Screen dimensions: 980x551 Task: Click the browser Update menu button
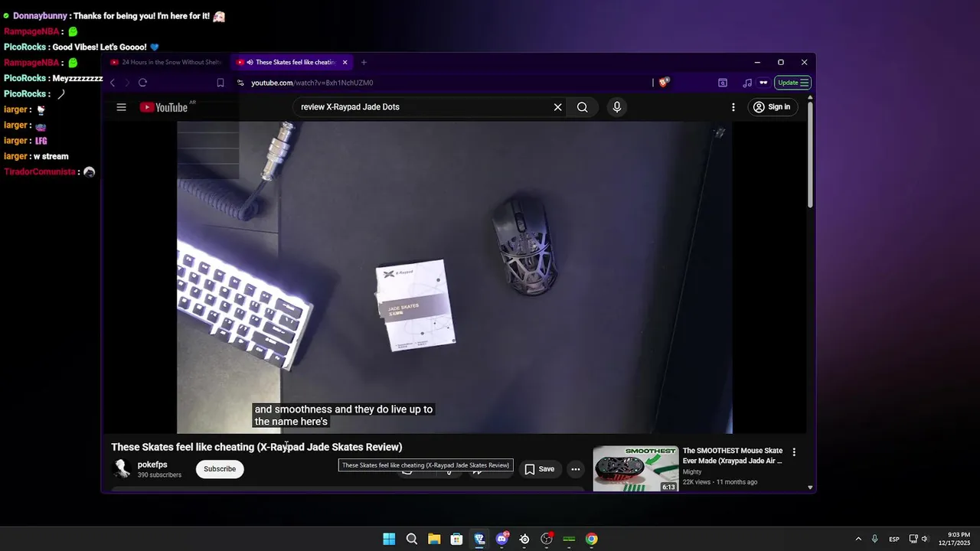(x=793, y=83)
